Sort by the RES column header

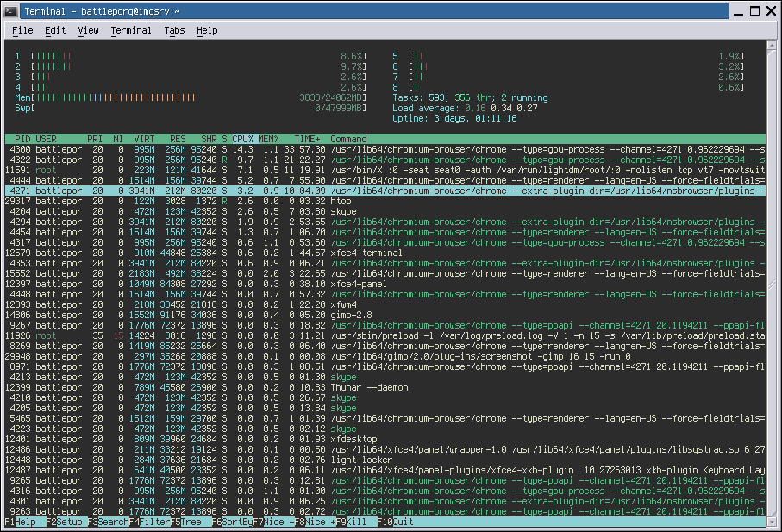coord(178,139)
